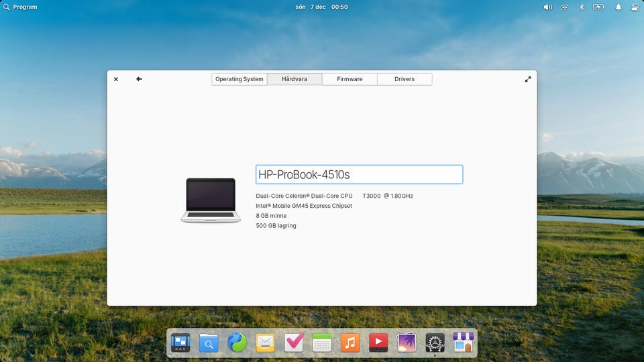The image size is (644, 362).
Task: Open the battery power indicator
Action: pos(598,7)
